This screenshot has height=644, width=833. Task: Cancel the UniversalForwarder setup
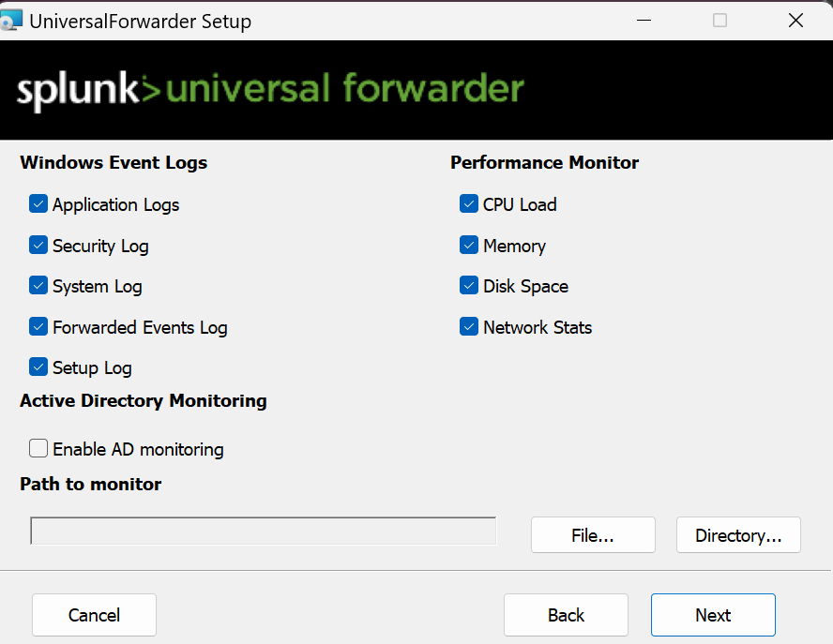(x=94, y=615)
